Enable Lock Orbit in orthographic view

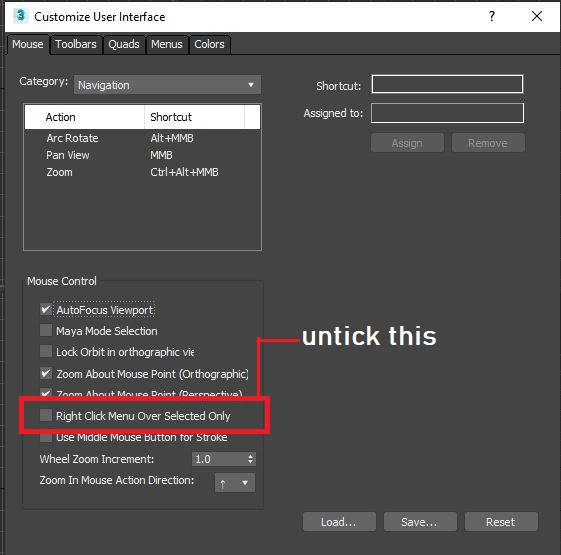[46, 351]
